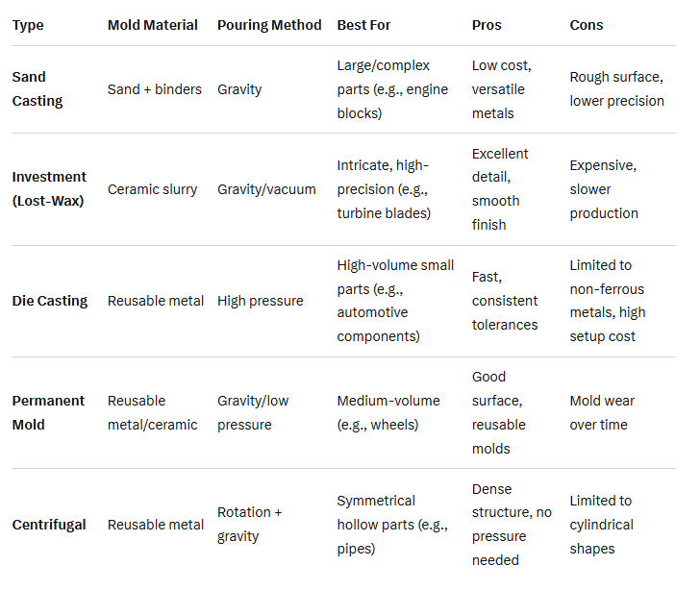
Task: Click the Sand + binders cell
Action: 155,89
